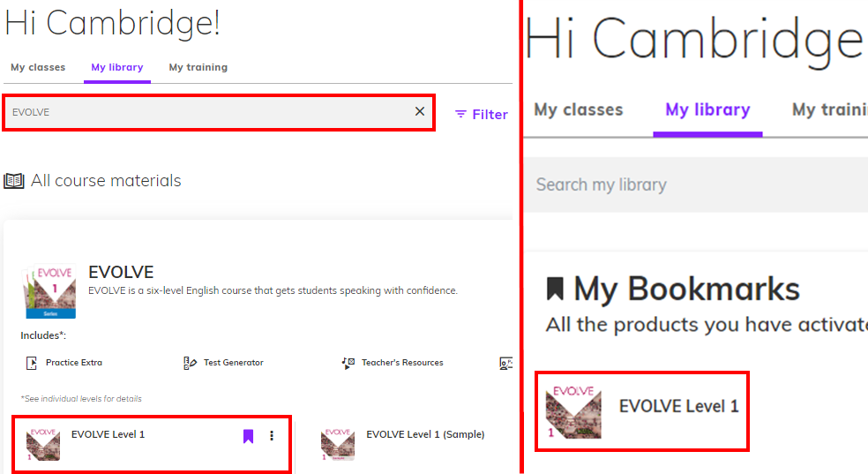The width and height of the screenshot is (868, 474).
Task: Click the See individual levels for details note
Action: coord(81,399)
